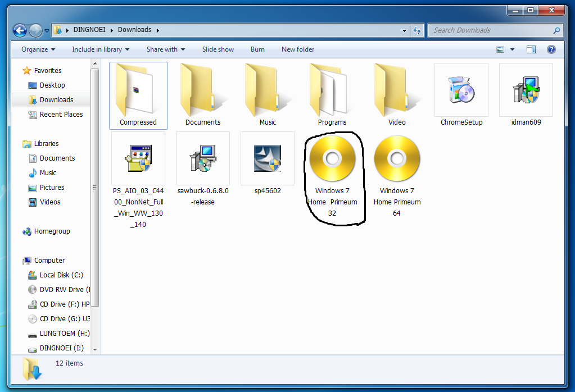Select the PS_AIO_03_C4400 installer file
Viewport: 575px width, 392px height.
138,180
